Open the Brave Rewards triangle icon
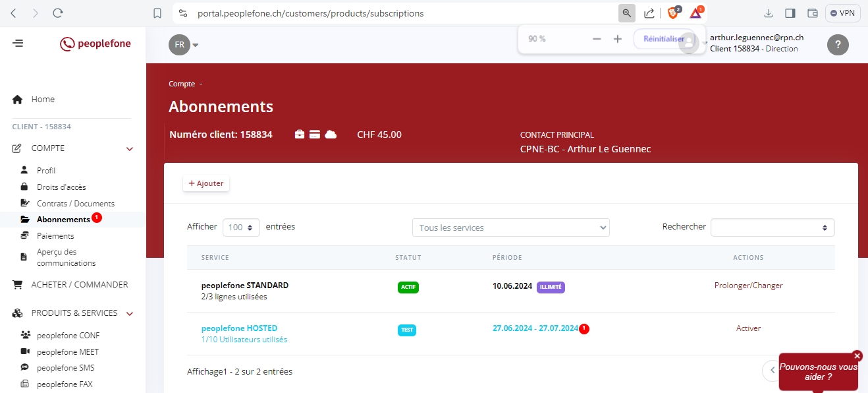 pos(696,13)
